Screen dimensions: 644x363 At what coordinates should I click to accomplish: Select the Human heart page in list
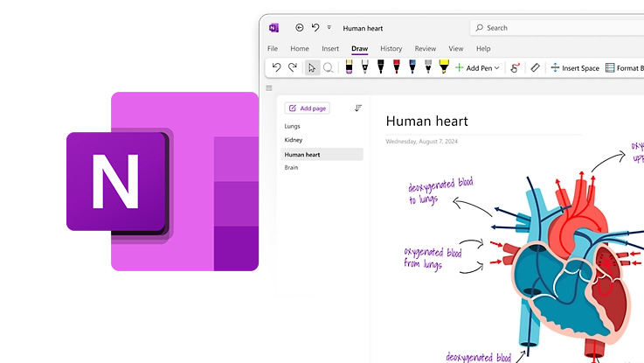click(x=322, y=154)
